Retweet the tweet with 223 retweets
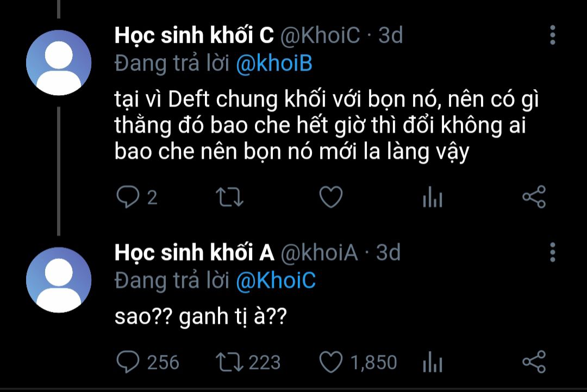The width and height of the screenshot is (587, 392). pos(229,362)
